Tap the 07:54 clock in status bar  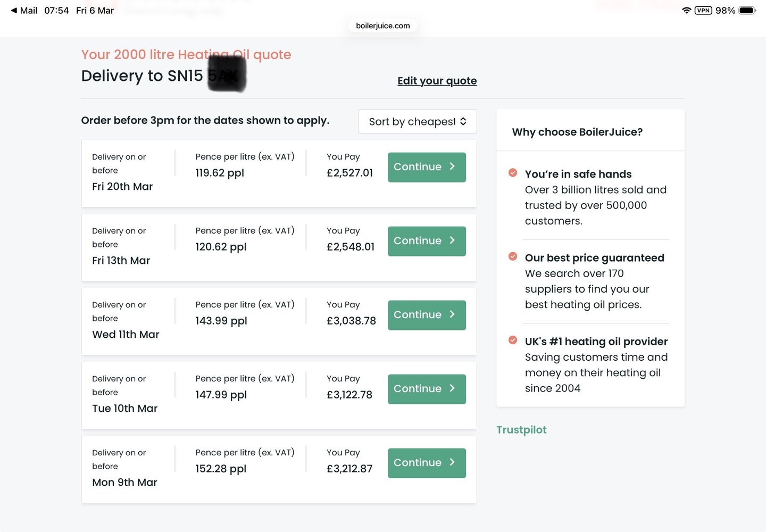(56, 11)
